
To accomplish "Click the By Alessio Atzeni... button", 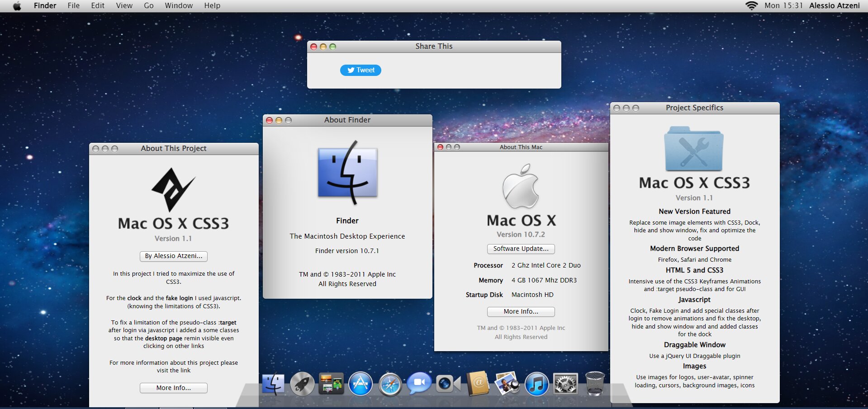I will pyautogui.click(x=174, y=256).
